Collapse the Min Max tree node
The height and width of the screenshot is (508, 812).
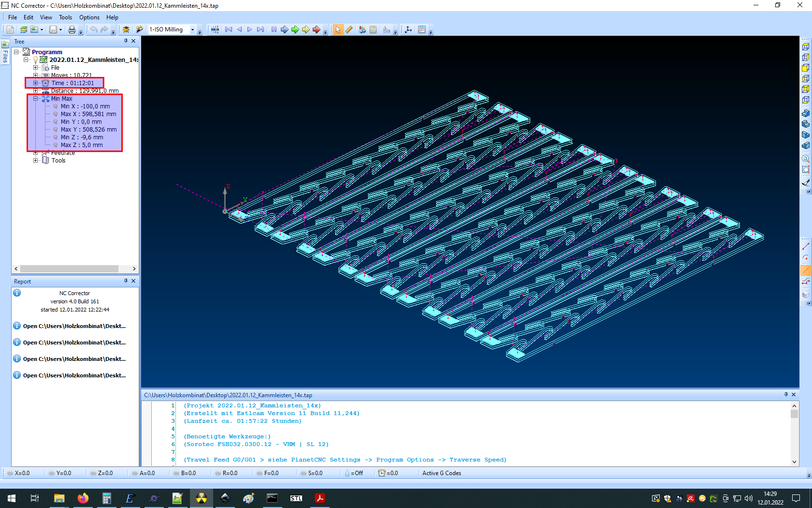tap(35, 99)
